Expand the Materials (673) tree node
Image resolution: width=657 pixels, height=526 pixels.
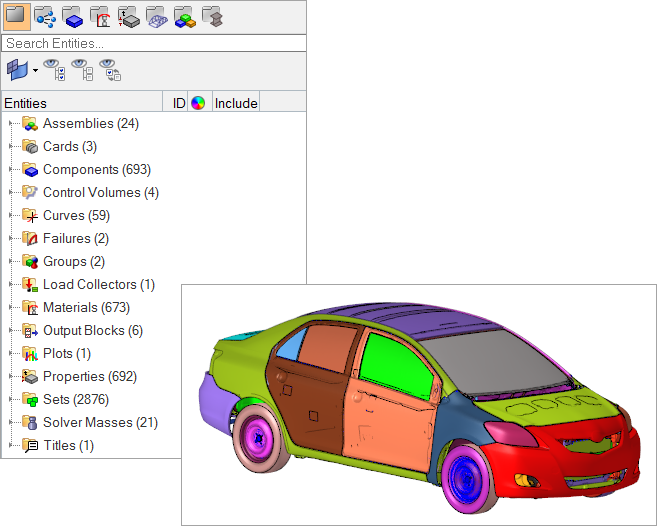click(10, 308)
